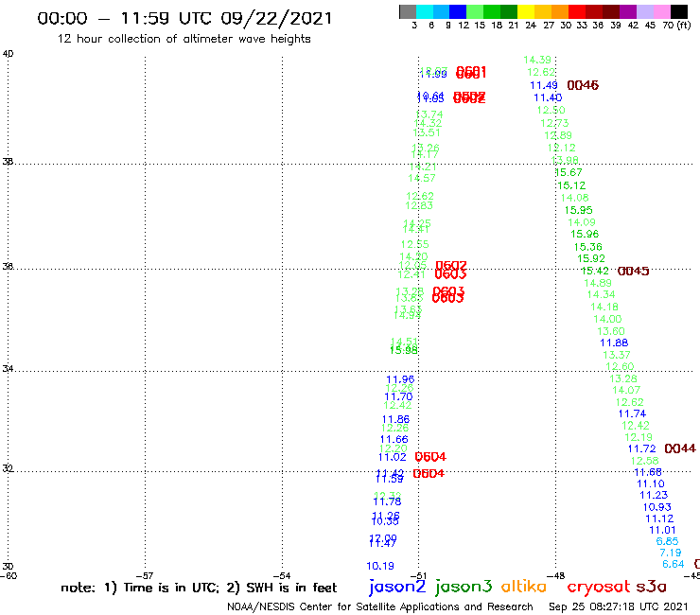Click the '-48' longitude axis label
This screenshot has width=700, height=615.
[556, 576]
